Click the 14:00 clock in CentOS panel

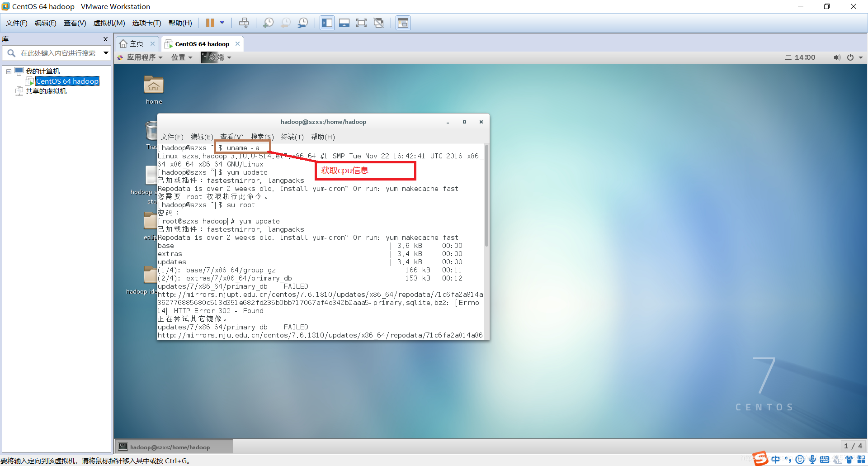(x=801, y=57)
